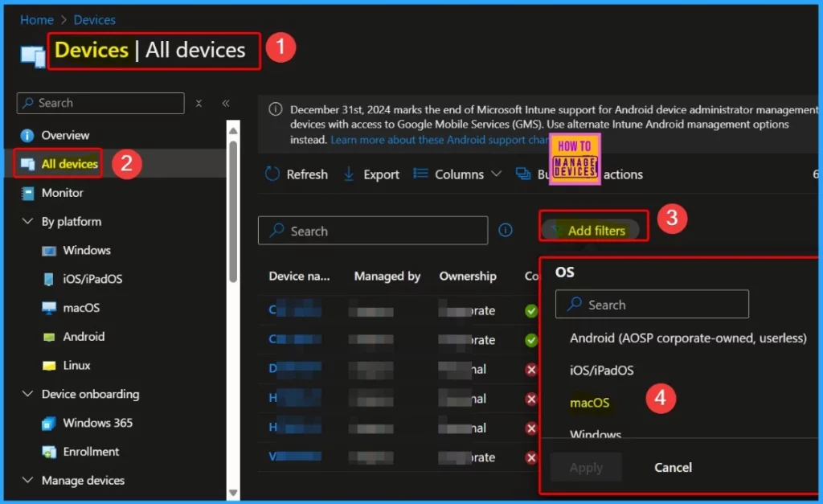This screenshot has height=504, width=823.
Task: Click the green compliance check in first row
Action: click(531, 311)
